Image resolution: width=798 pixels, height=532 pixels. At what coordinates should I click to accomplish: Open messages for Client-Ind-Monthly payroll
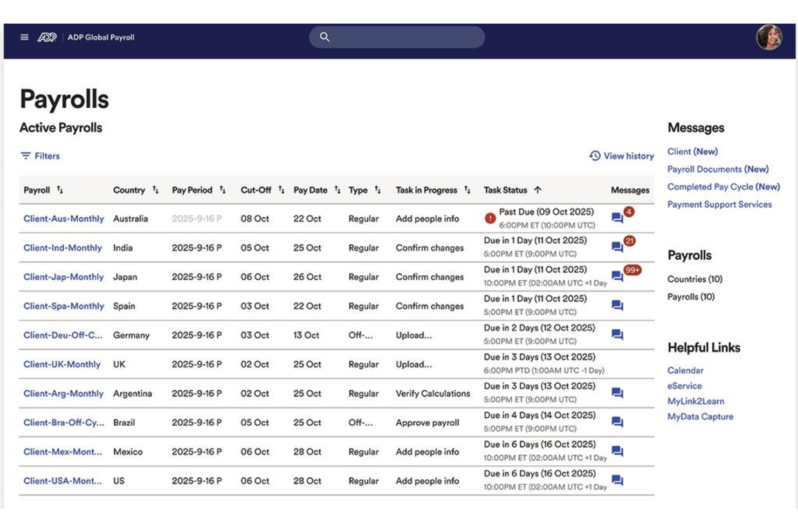617,247
